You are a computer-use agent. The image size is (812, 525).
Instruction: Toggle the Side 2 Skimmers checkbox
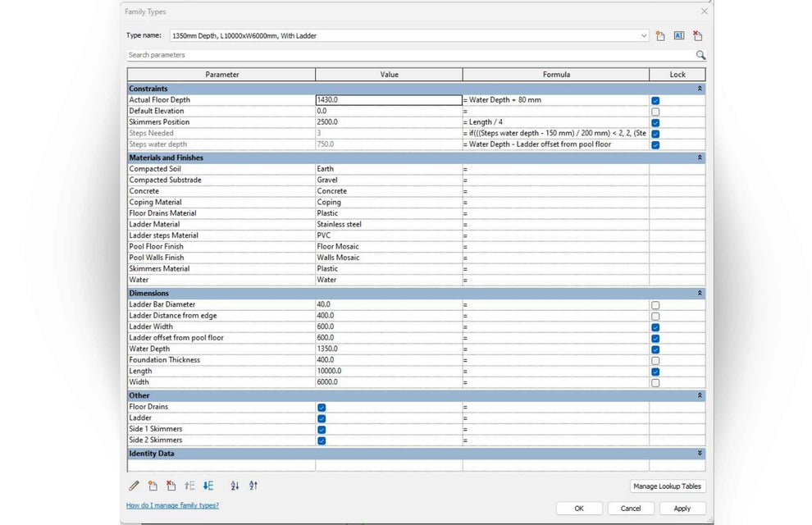(322, 441)
